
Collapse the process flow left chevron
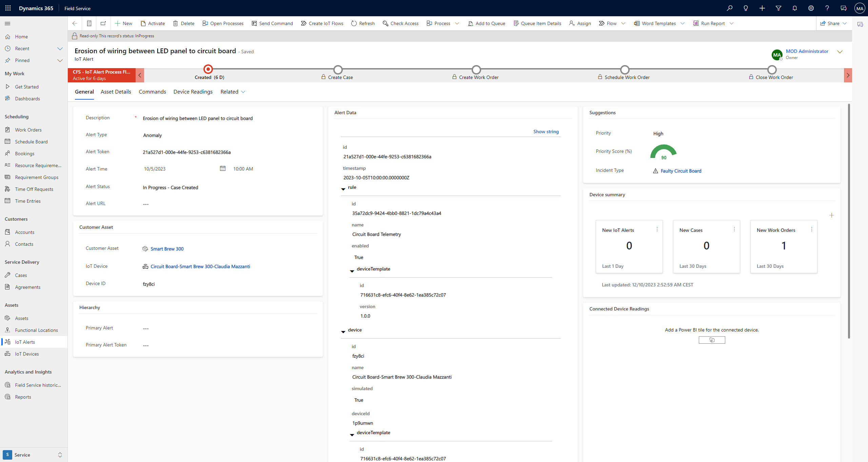click(140, 75)
